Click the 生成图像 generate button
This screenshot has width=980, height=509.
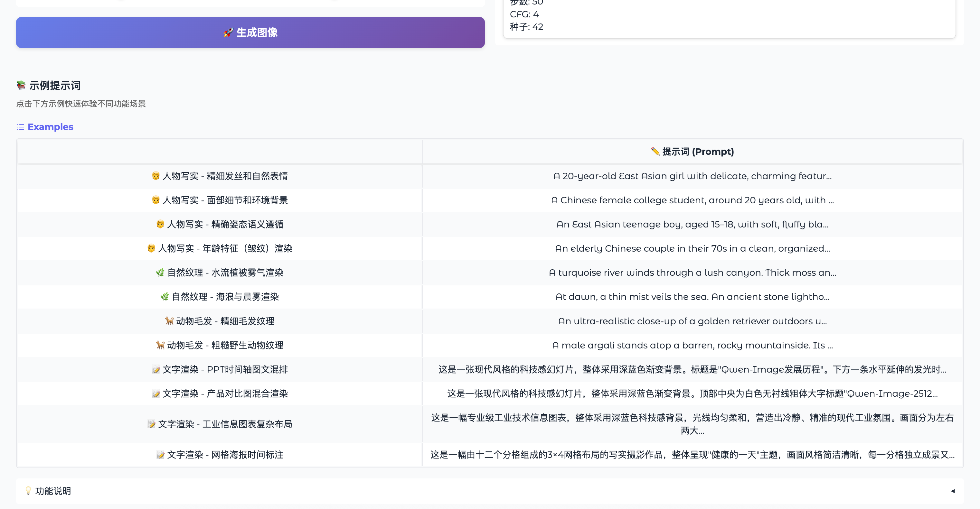click(250, 32)
